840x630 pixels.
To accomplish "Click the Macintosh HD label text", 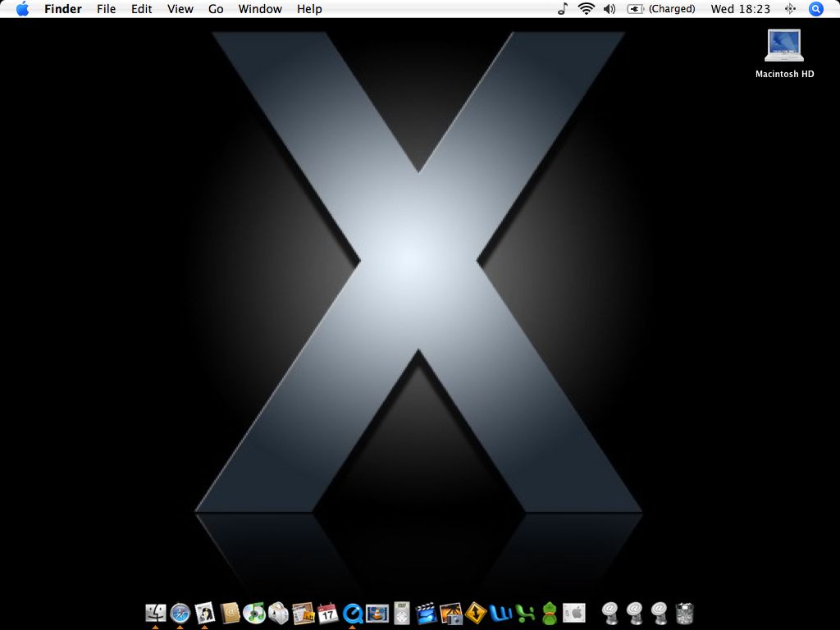I will (784, 74).
